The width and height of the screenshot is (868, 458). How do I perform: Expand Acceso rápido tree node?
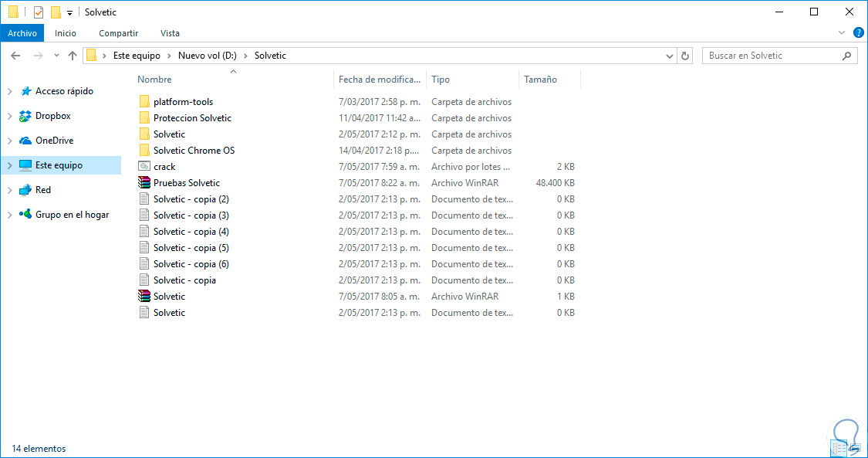(9, 91)
